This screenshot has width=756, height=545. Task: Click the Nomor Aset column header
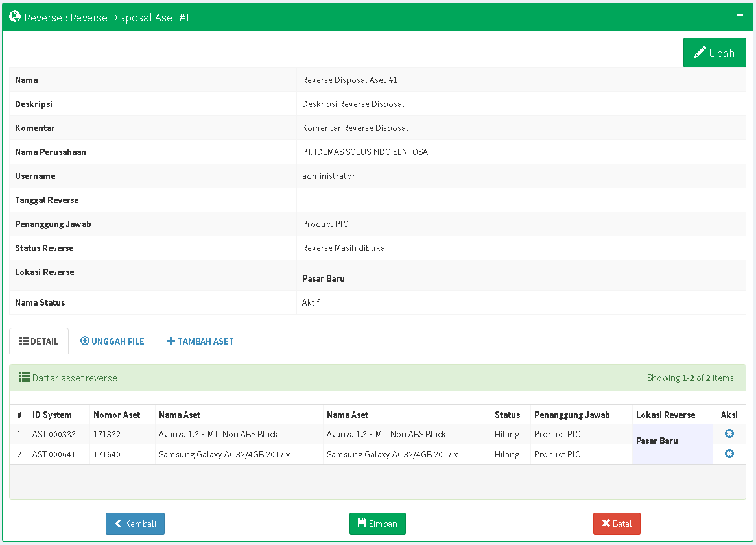coord(117,415)
